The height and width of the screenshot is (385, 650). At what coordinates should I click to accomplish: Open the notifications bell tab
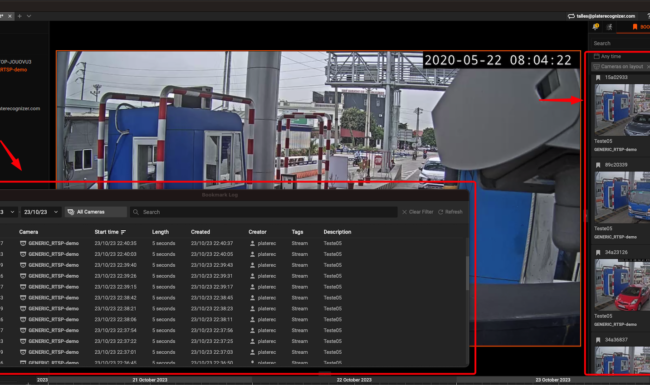596,27
